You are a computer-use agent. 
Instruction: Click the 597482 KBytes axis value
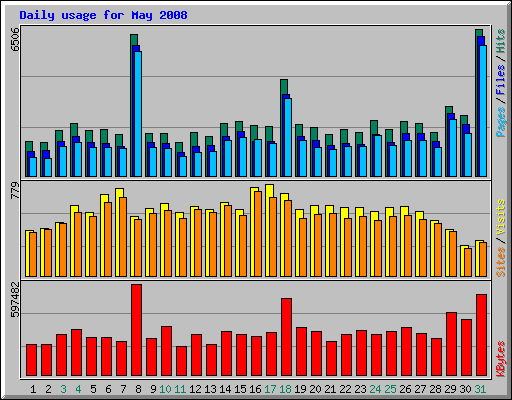tap(15, 300)
